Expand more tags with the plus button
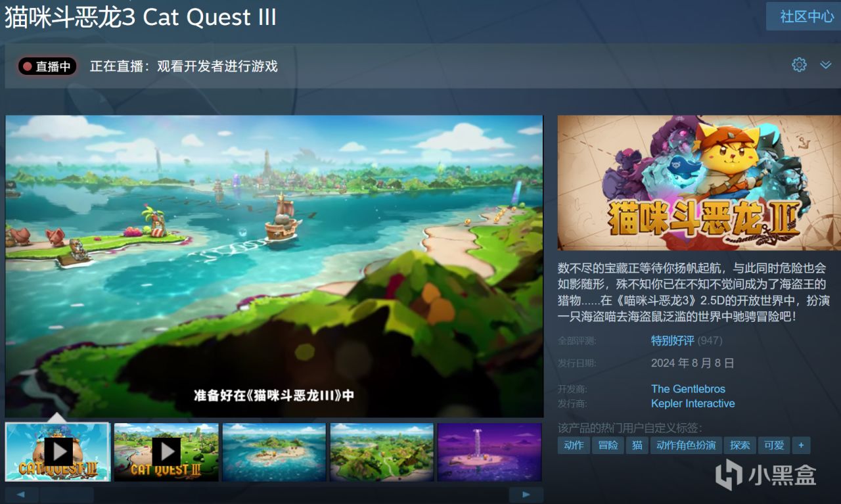Screen dimensions: 841x504 point(801,446)
